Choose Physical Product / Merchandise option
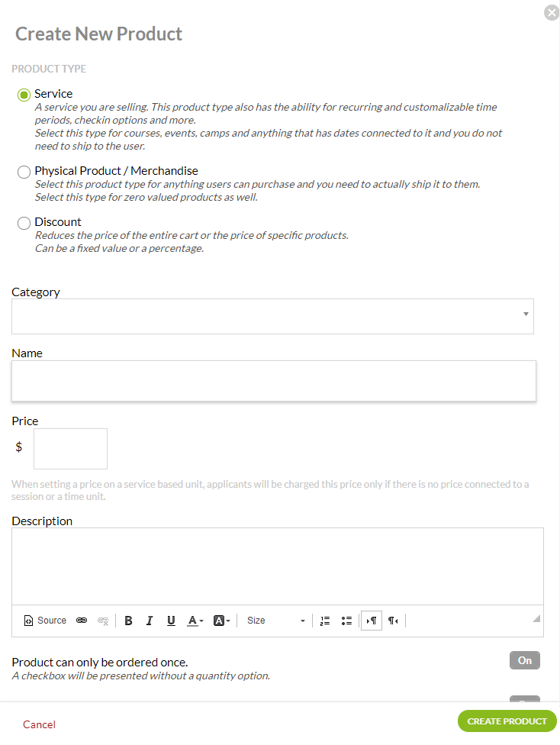The image size is (560, 745). pos(24,172)
